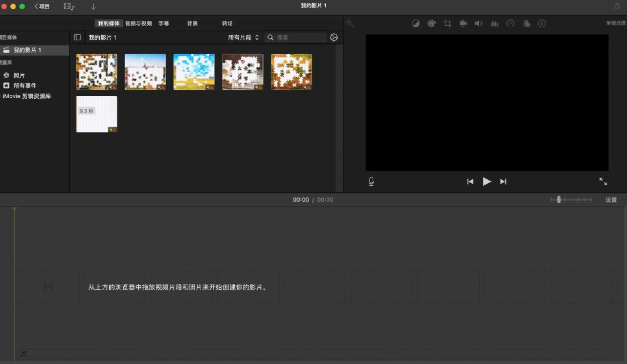627x364 pixels.
Task: Open the color balance adjustment tool
Action: point(415,23)
